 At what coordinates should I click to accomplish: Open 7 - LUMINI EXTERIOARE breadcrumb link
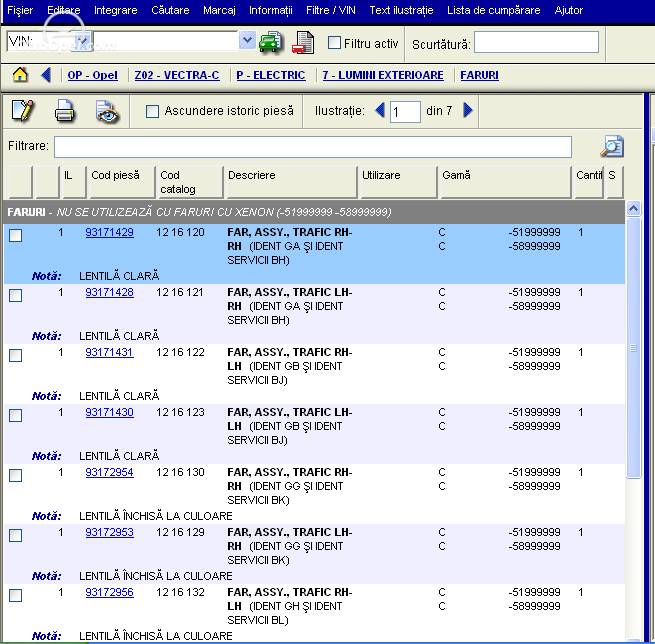[x=383, y=75]
